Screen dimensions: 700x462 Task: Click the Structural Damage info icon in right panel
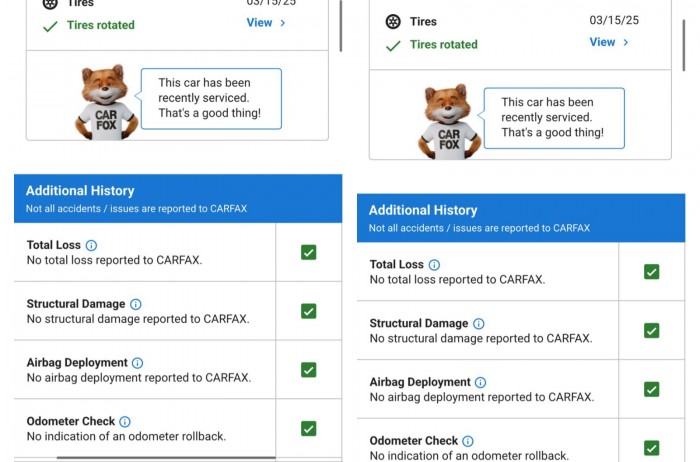point(479,324)
